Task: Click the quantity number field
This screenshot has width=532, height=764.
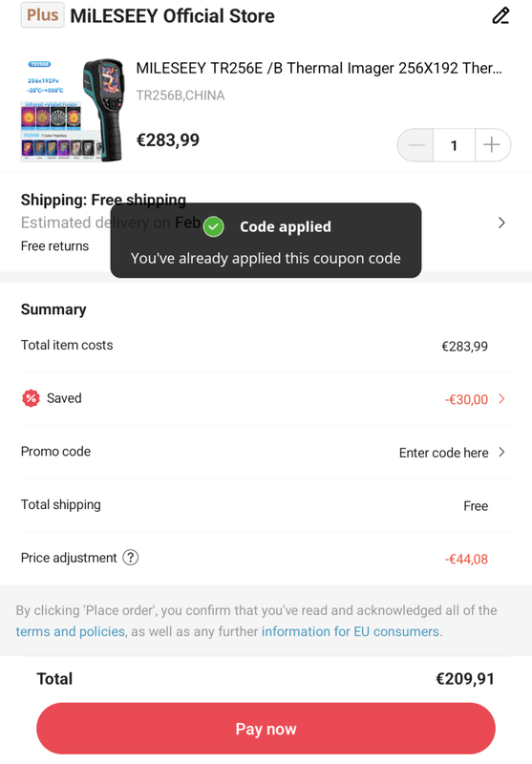Action: point(454,145)
